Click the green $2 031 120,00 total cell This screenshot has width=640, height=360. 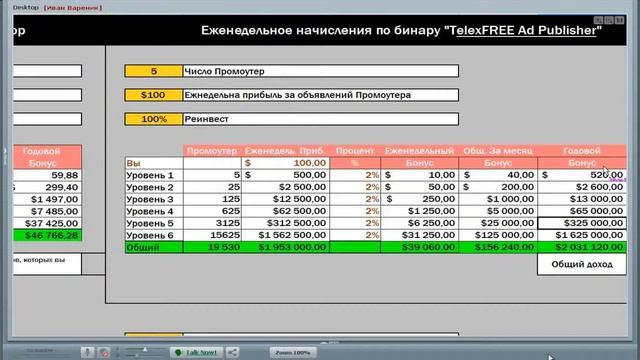[x=582, y=247]
